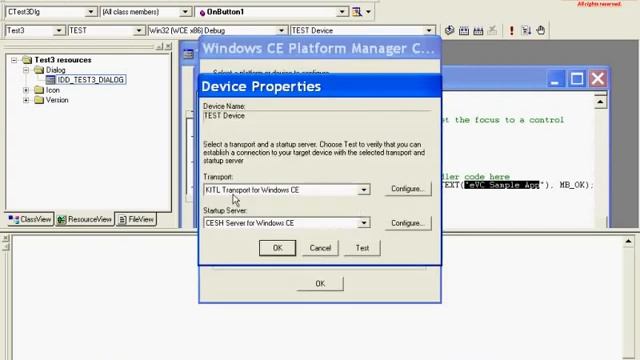Click the Test connection button

pyautogui.click(x=362, y=248)
